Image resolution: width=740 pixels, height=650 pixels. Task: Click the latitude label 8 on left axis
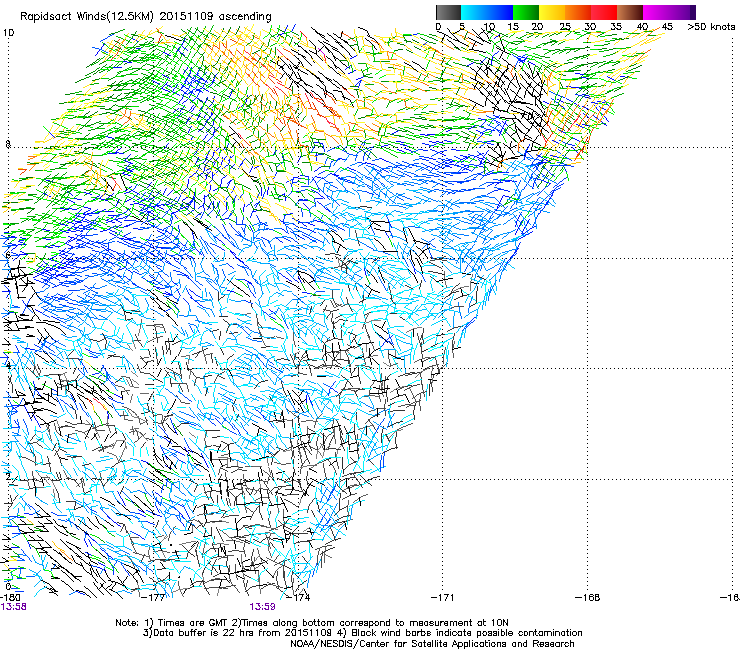(x=8, y=144)
